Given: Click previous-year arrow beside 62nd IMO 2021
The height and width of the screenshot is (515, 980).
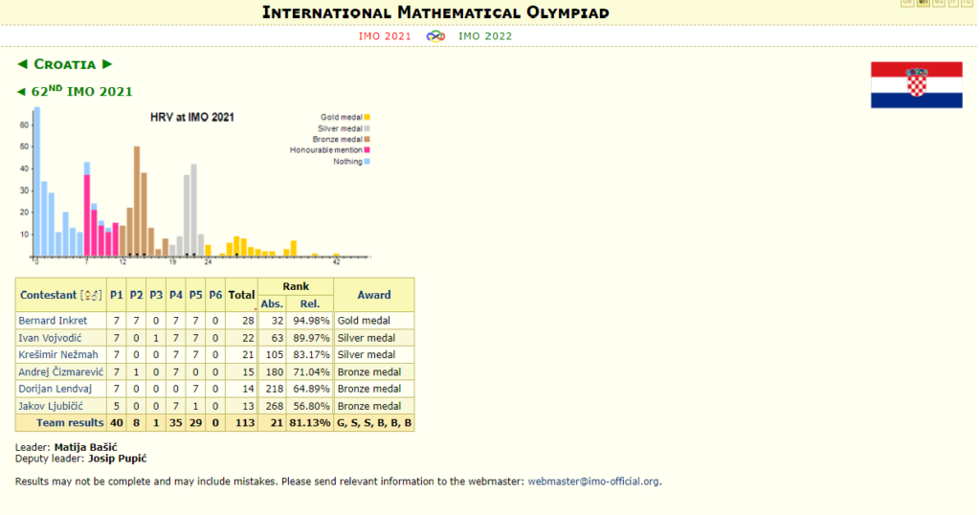Looking at the screenshot, I should pos(22,92).
